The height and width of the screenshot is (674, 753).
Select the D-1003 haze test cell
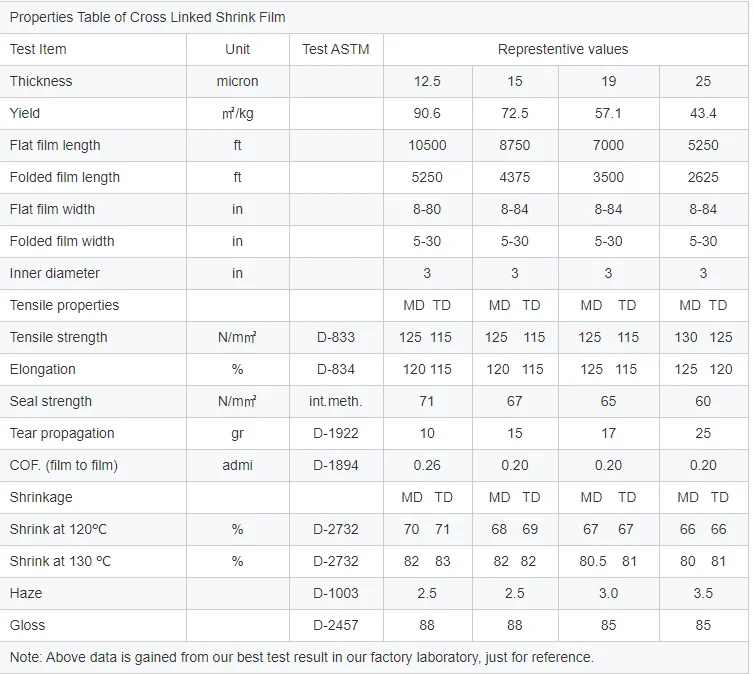(x=335, y=593)
